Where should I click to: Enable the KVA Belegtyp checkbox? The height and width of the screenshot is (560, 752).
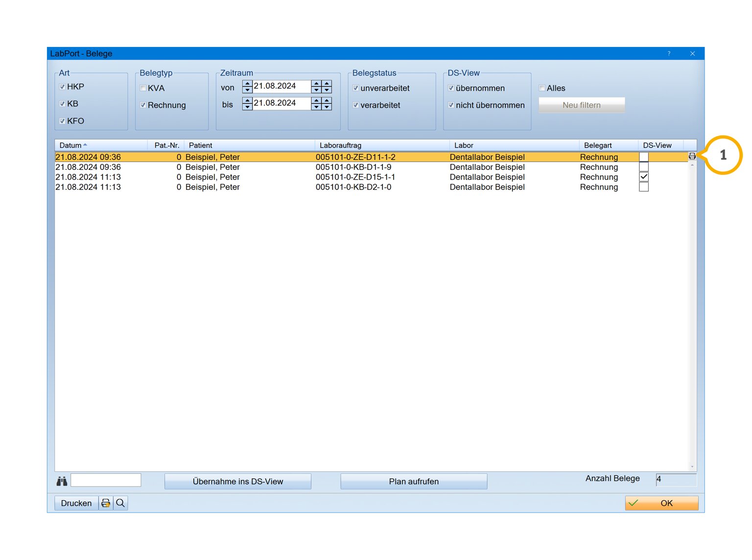[143, 88]
